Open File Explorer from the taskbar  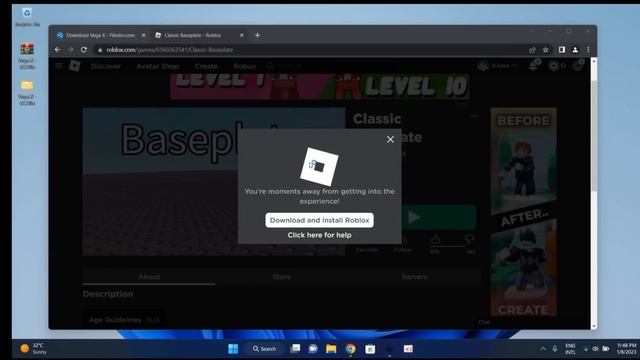point(331,349)
